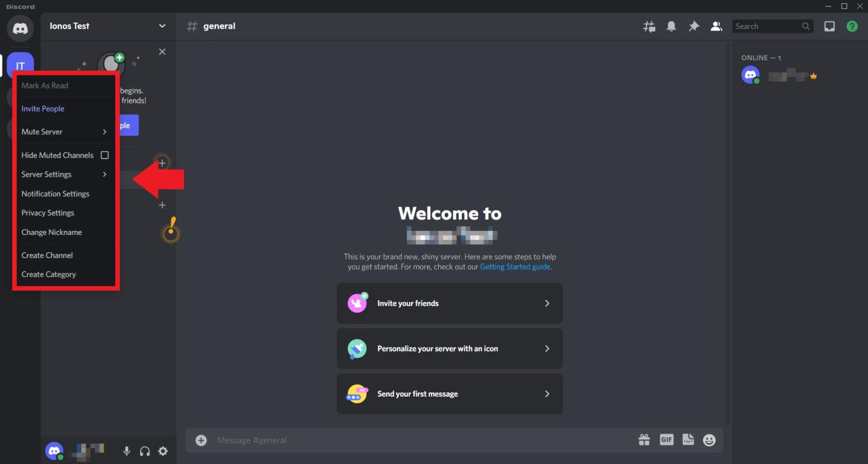Open the emoji picker smiley icon
This screenshot has width=868, height=464.
click(709, 440)
